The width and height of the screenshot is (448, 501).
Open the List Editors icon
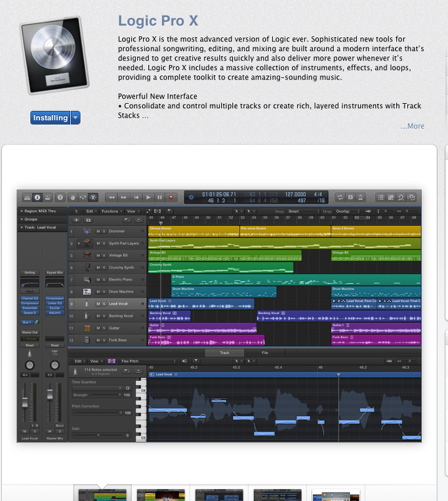point(380,198)
